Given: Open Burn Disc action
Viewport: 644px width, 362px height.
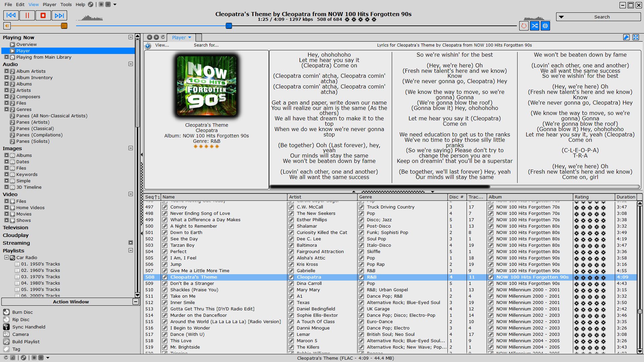Looking at the screenshot, I should pos(22,312).
